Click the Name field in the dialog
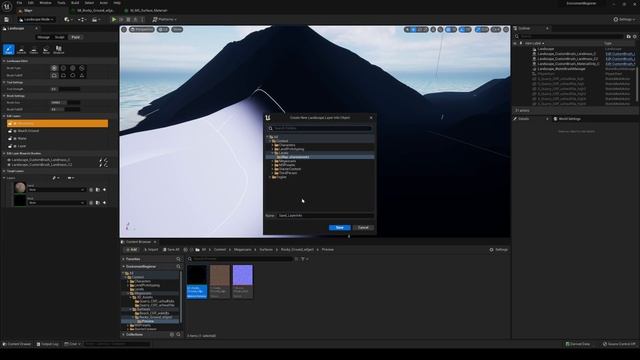 tap(325, 215)
